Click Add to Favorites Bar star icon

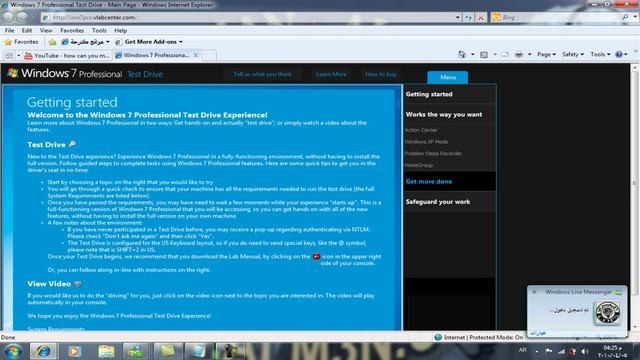[x=52, y=42]
